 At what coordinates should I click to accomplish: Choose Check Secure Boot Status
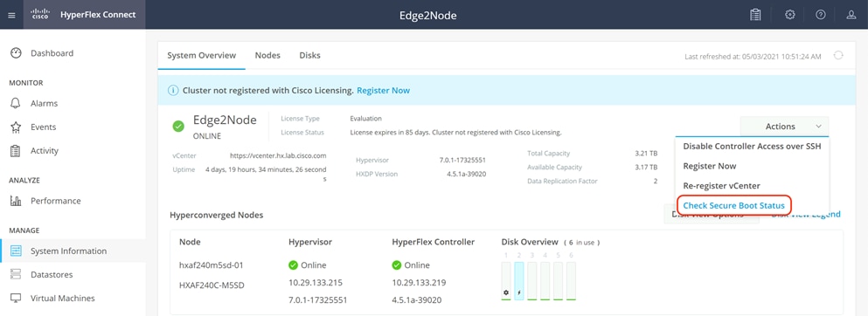[x=734, y=205]
